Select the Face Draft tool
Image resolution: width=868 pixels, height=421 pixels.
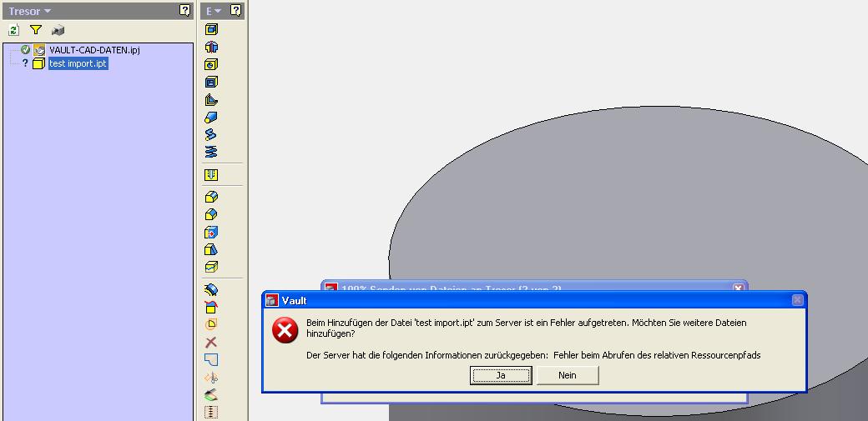[x=211, y=249]
